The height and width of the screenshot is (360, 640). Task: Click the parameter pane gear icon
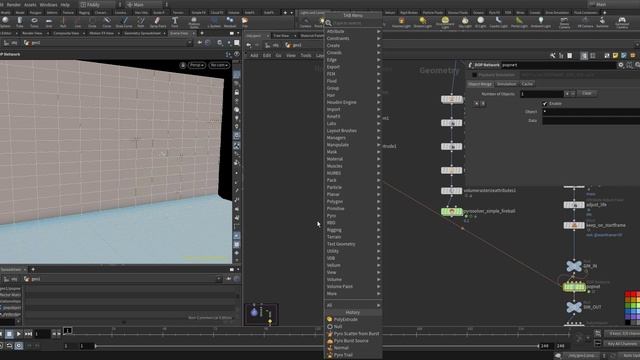(x=621, y=65)
